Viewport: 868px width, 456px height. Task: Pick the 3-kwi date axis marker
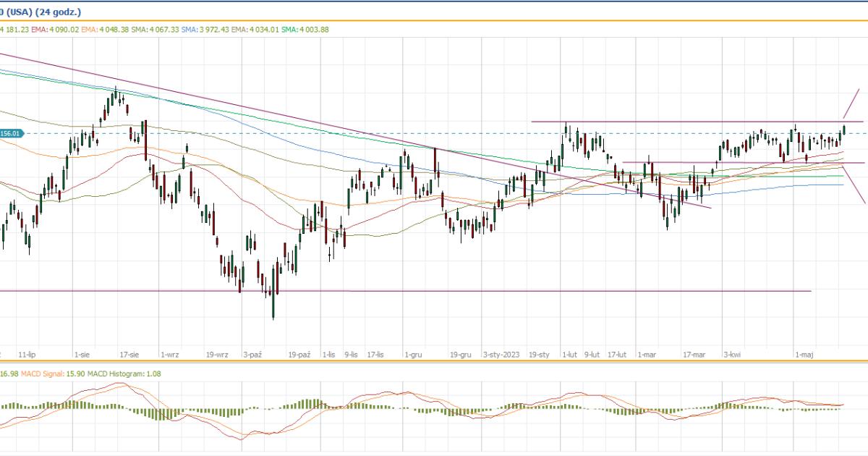point(733,355)
